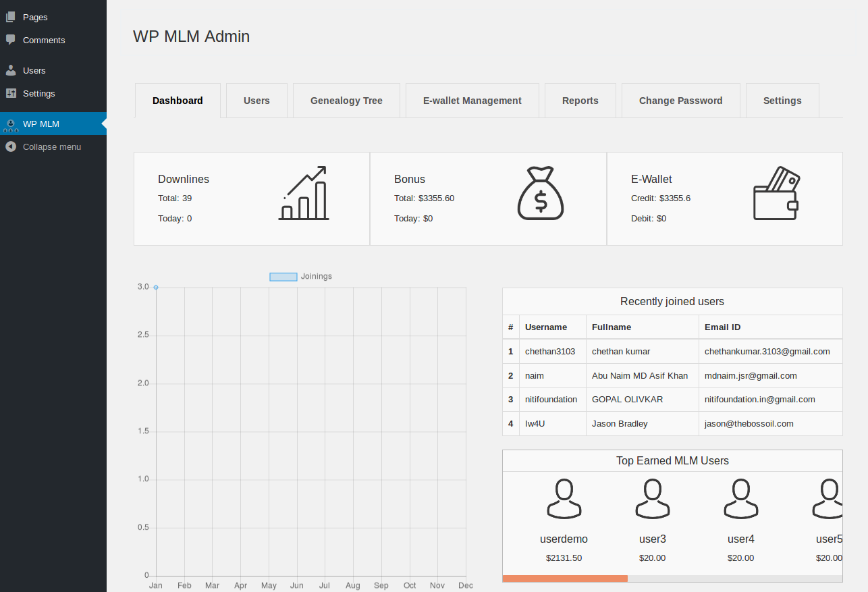Click the Settings icon in WordPress sidebar
The image size is (868, 592).
tap(11, 93)
